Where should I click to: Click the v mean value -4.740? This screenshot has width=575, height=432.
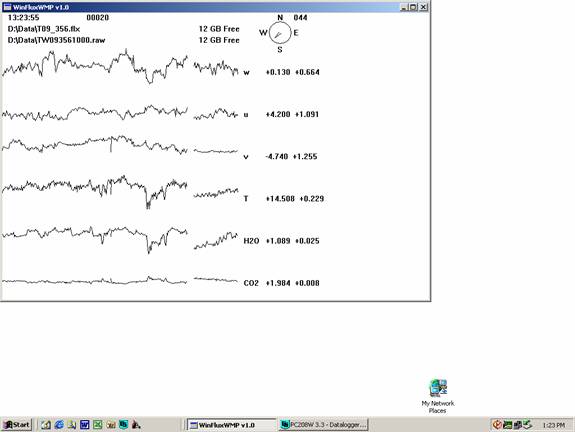(x=276, y=157)
